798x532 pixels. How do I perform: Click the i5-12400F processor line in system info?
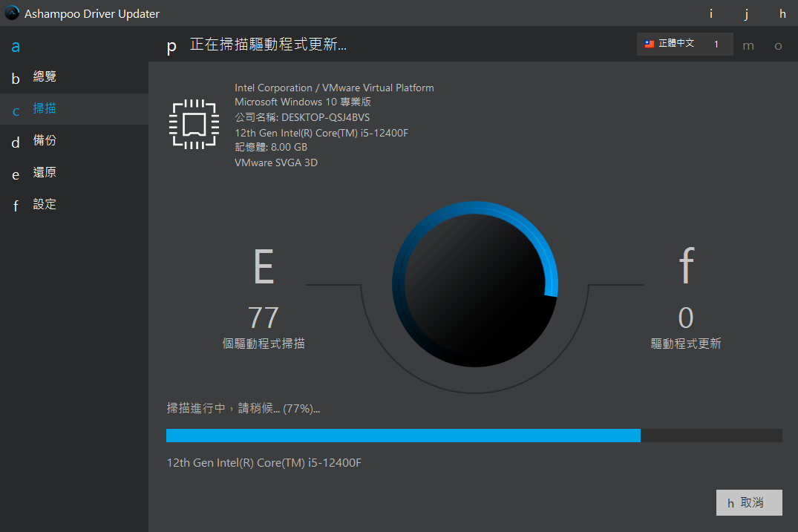(x=321, y=133)
